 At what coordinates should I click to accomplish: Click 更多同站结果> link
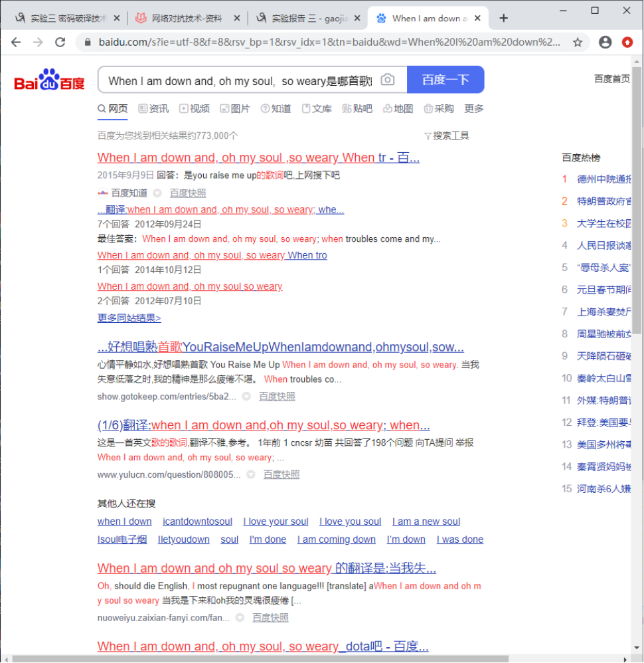click(x=129, y=318)
